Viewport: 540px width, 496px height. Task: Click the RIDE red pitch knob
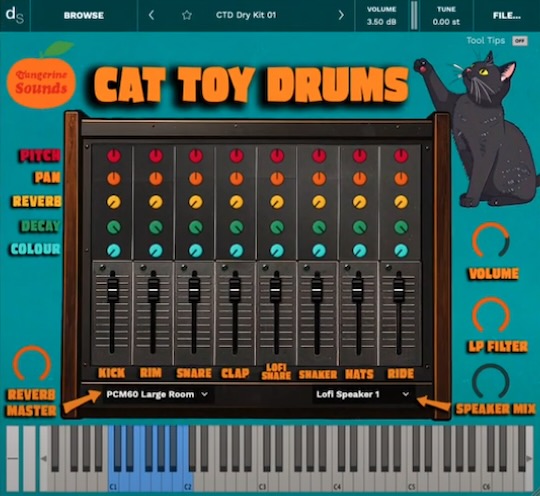401,156
